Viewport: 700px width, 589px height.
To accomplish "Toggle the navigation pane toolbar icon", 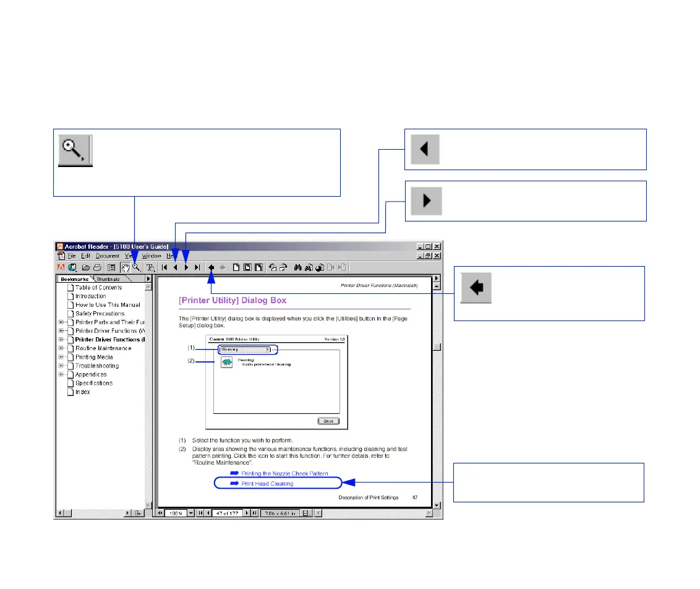I will [x=111, y=267].
